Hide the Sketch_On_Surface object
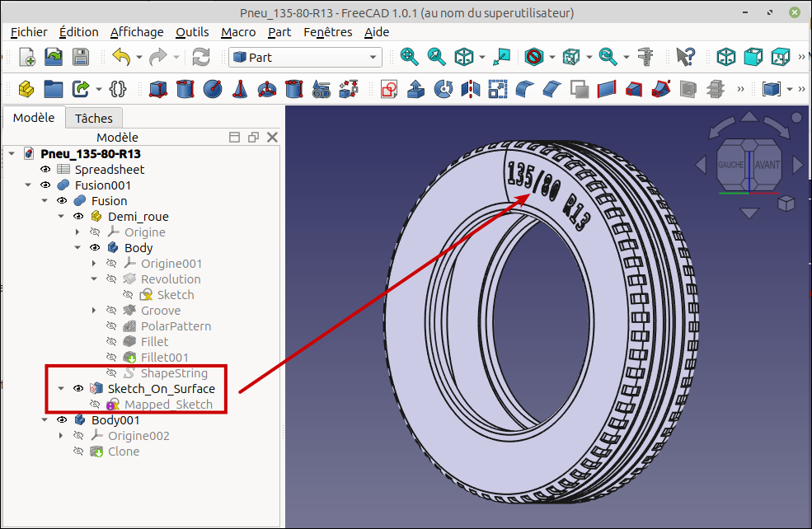812x529 pixels. click(x=78, y=388)
